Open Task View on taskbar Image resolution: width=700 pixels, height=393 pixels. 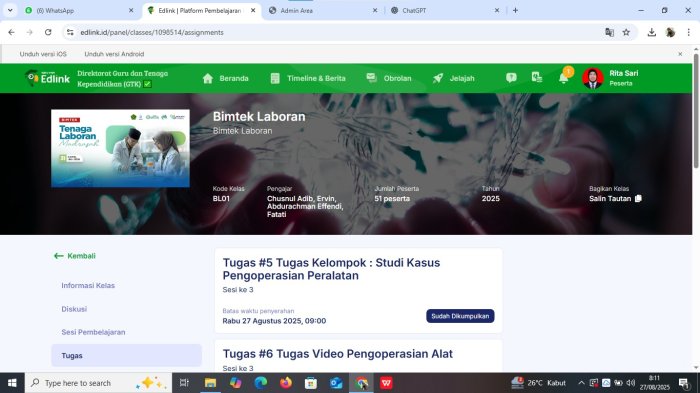(x=184, y=383)
